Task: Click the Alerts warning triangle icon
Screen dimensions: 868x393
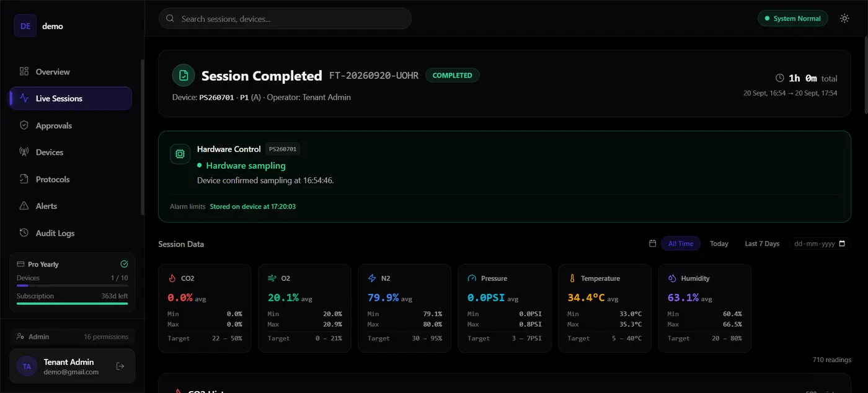Action: (24, 206)
